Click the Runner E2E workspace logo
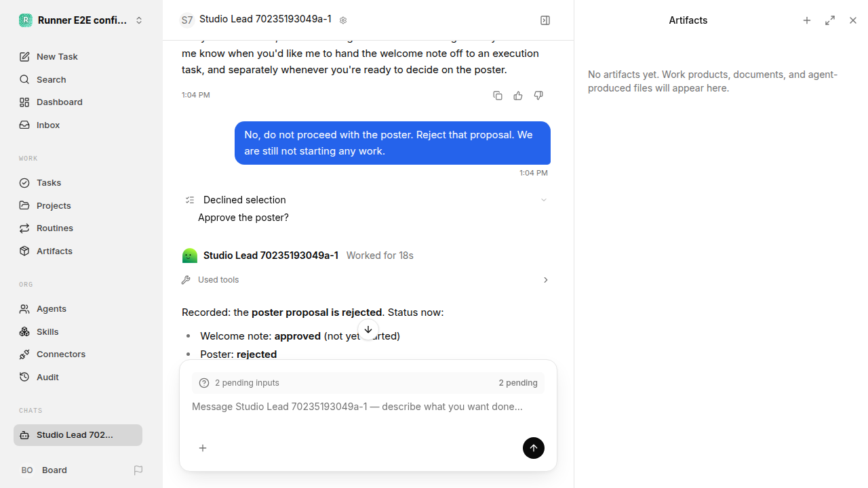The height and width of the screenshot is (488, 868). click(25, 20)
